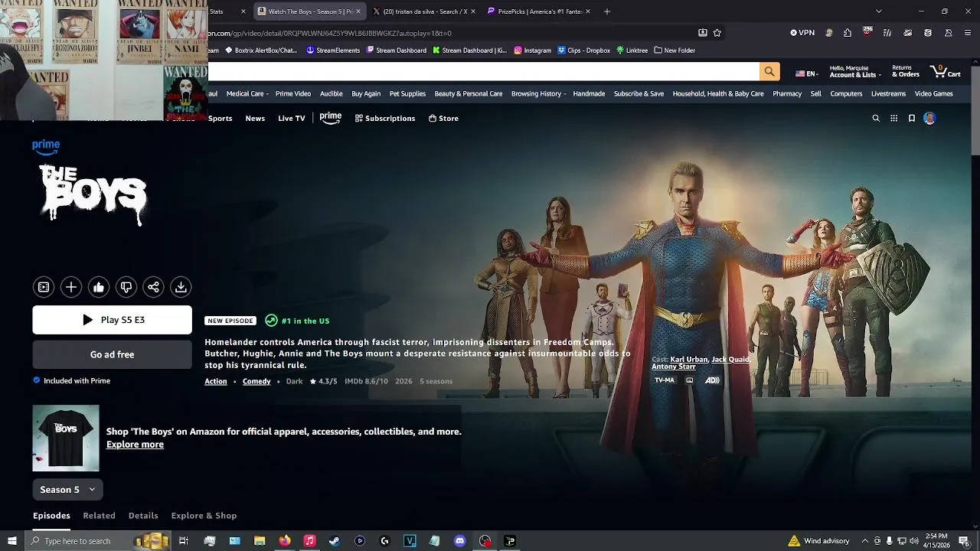Image resolution: width=980 pixels, height=551 pixels.
Task: Expand the Medical Care dropdown
Action: [x=247, y=93]
